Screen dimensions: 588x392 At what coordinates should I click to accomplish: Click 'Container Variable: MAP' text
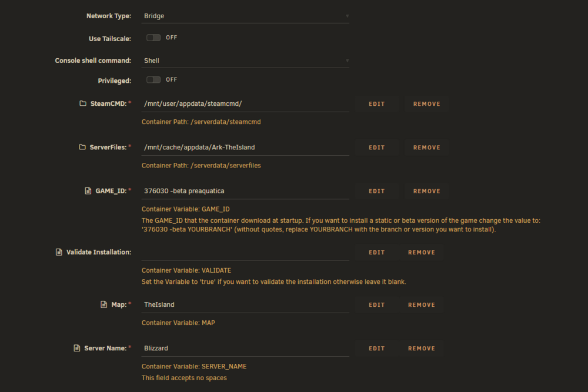coord(178,323)
